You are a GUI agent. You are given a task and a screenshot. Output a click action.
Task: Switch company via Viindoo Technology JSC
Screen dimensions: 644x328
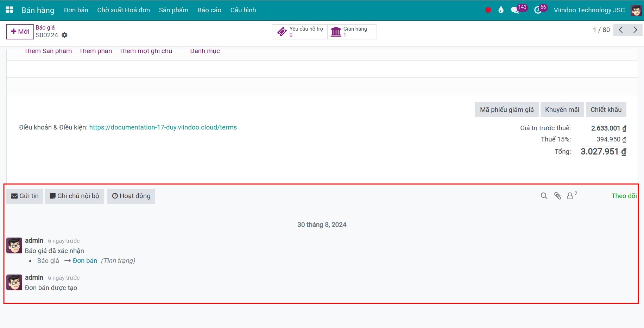point(589,10)
